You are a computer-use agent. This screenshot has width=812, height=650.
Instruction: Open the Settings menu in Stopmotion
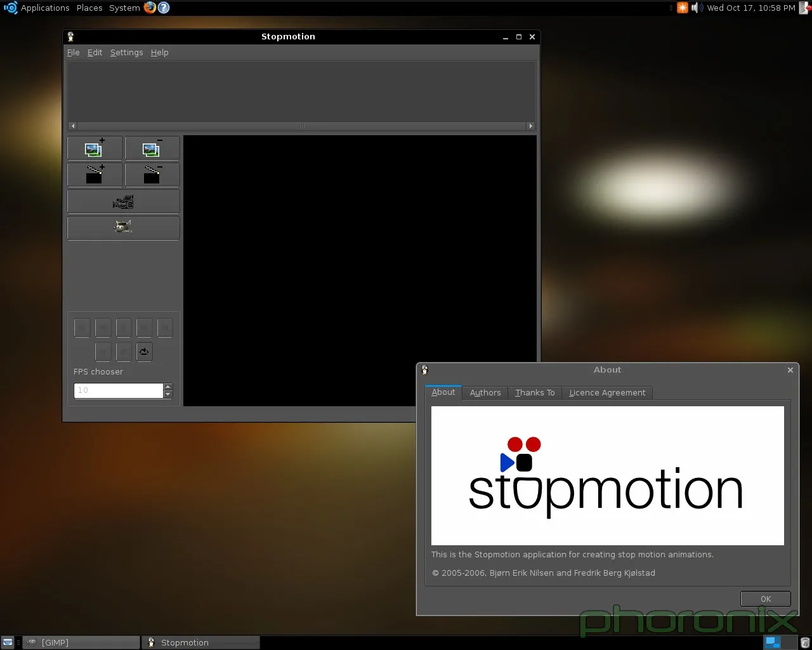tap(127, 53)
